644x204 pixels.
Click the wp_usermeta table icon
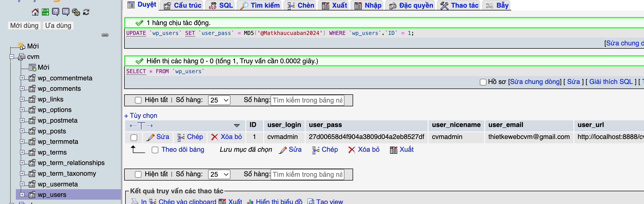[32, 184]
